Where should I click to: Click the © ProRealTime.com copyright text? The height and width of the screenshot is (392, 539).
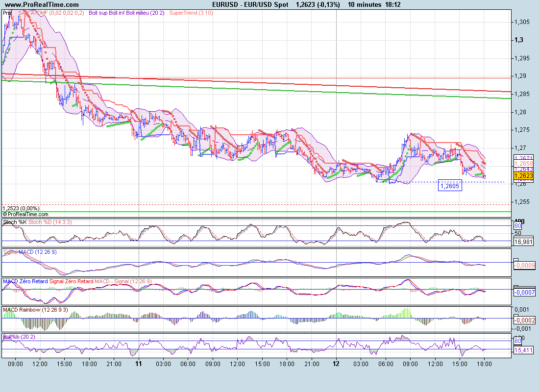click(25, 214)
